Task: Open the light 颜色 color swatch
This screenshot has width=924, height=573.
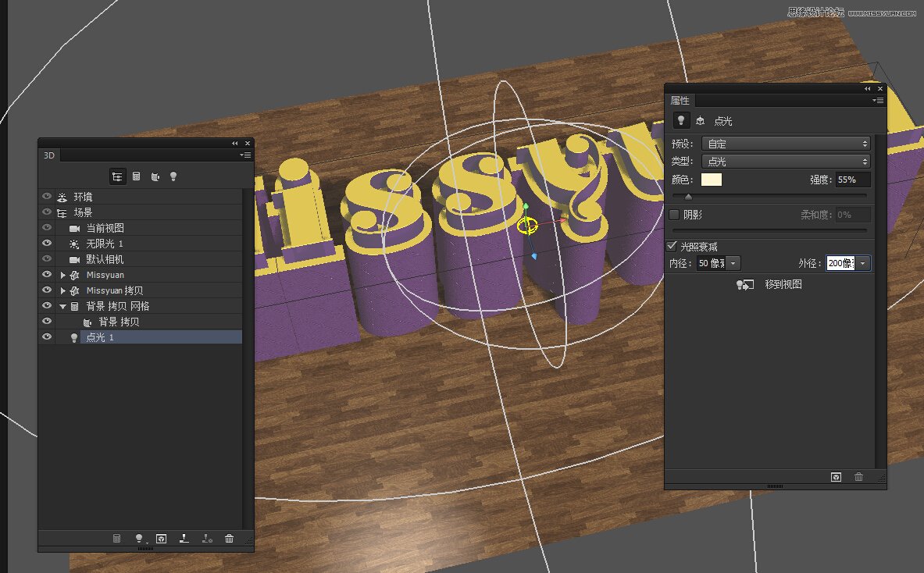Action: point(712,180)
